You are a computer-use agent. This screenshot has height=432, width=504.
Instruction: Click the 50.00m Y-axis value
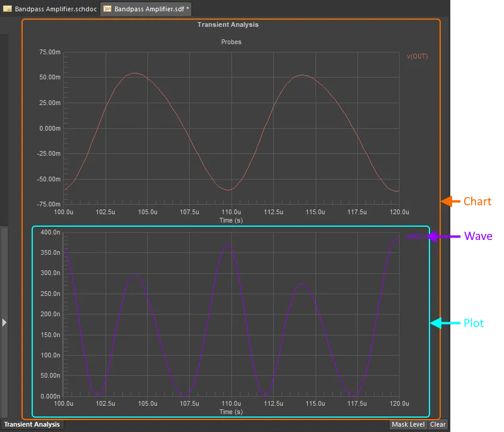50,77
